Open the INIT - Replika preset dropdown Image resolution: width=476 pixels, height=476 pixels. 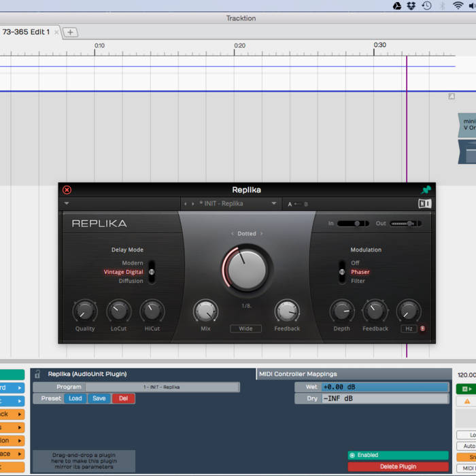[x=274, y=203]
